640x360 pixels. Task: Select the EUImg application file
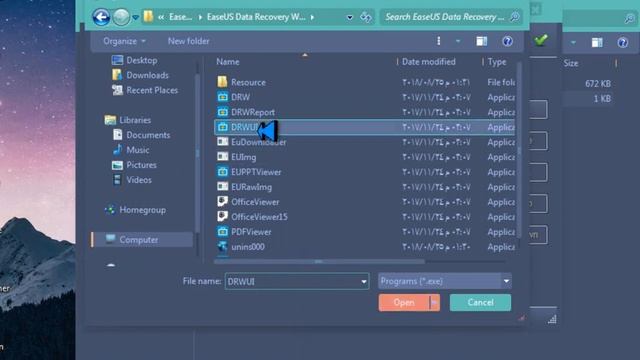click(244, 157)
